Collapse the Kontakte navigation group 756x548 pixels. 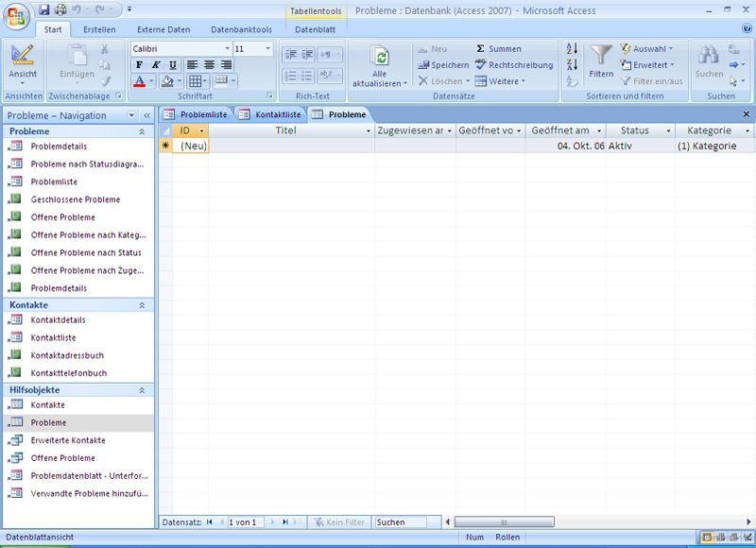point(142,305)
